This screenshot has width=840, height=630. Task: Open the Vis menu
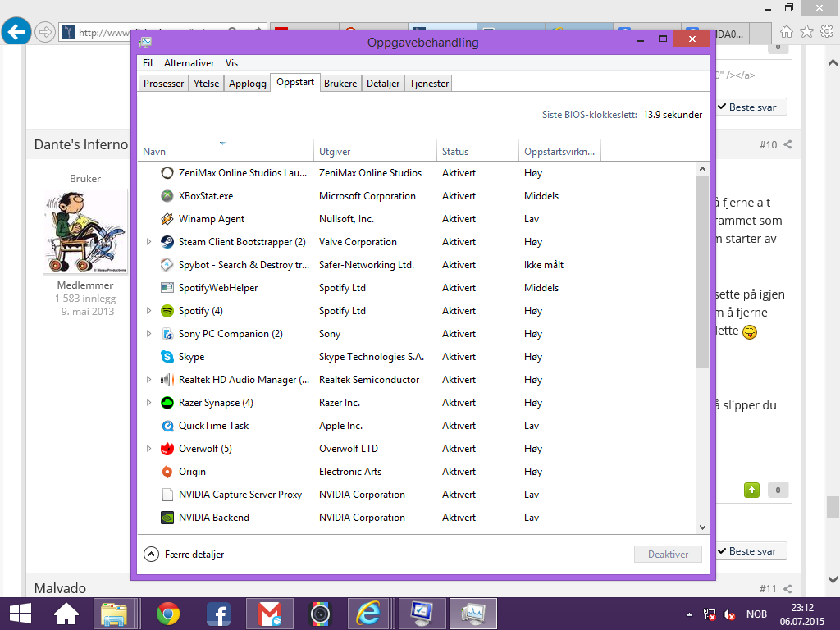(x=231, y=63)
